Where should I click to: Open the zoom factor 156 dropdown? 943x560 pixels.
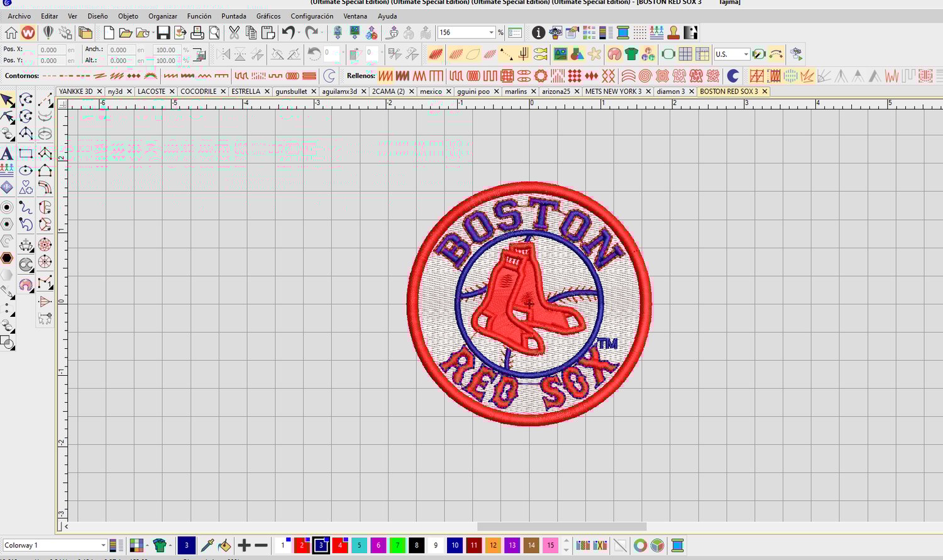pos(491,33)
